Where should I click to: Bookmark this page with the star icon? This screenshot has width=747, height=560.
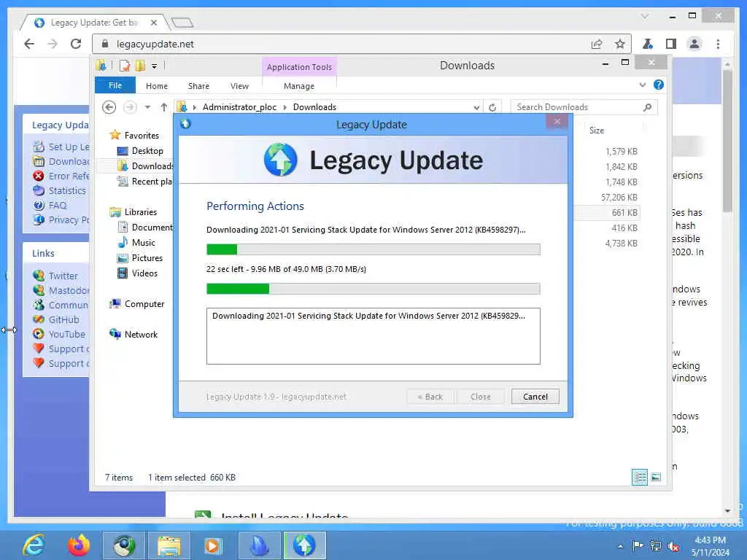point(619,44)
